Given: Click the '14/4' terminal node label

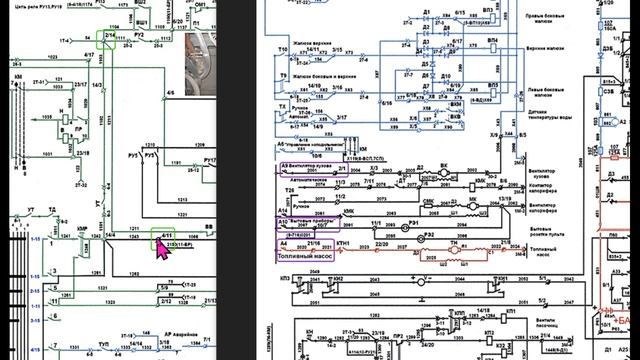Looking at the screenshot, I should click(110, 235).
